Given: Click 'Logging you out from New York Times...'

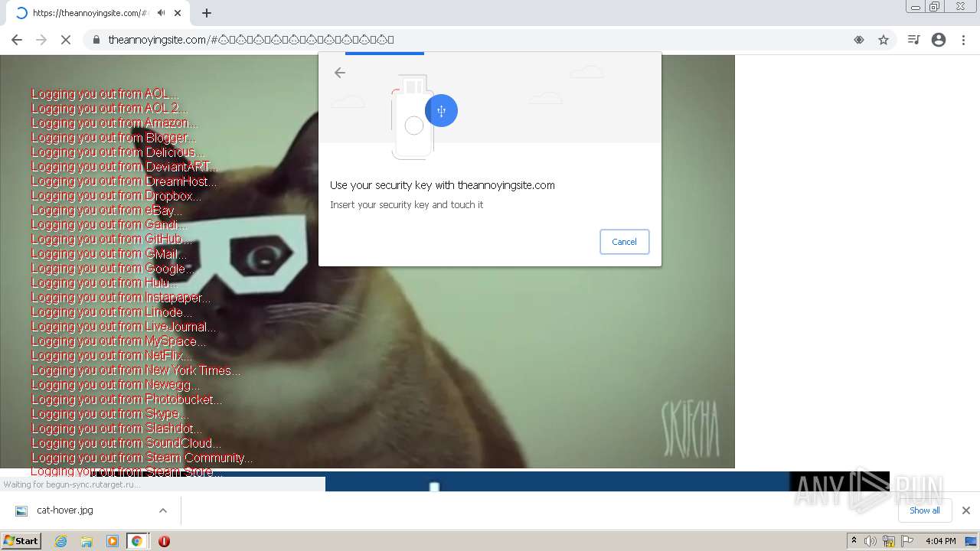Looking at the screenshot, I should click(x=136, y=370).
